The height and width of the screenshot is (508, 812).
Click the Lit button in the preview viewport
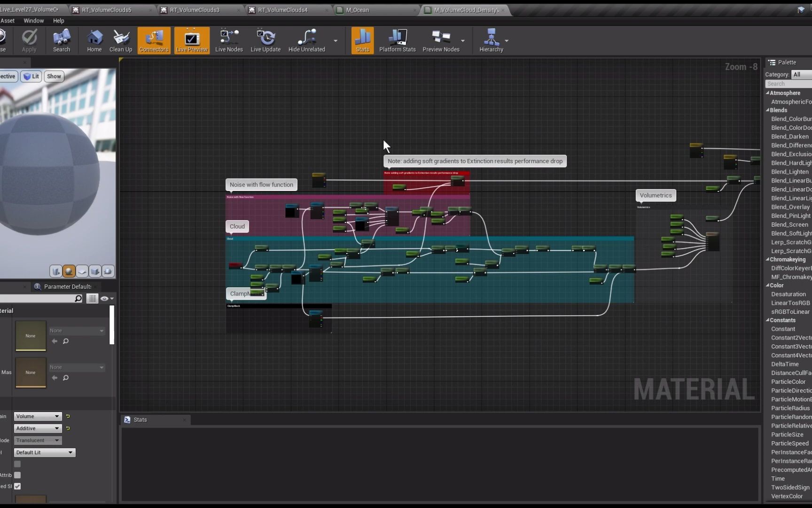[x=31, y=76]
